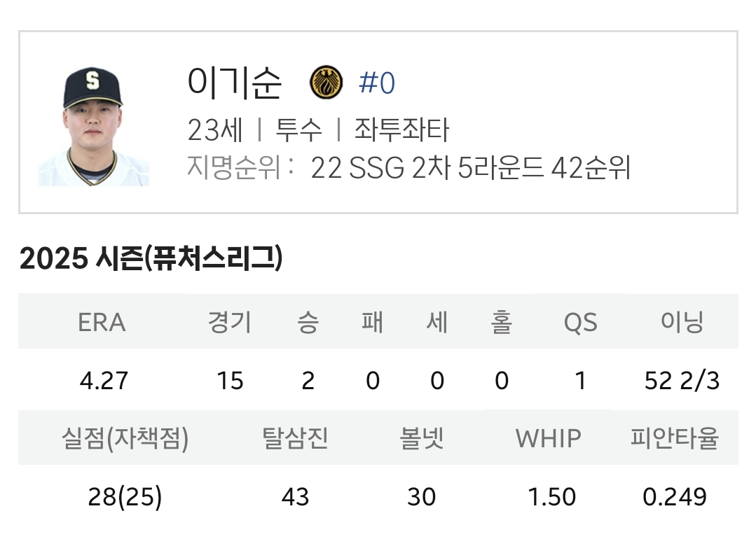Click the ERA value 4.27

104,381
